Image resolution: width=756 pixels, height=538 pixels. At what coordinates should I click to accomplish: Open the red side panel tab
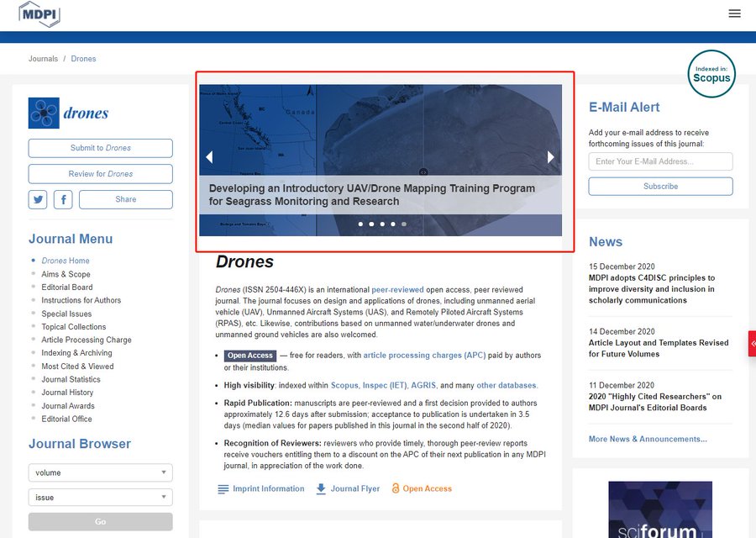tap(752, 344)
